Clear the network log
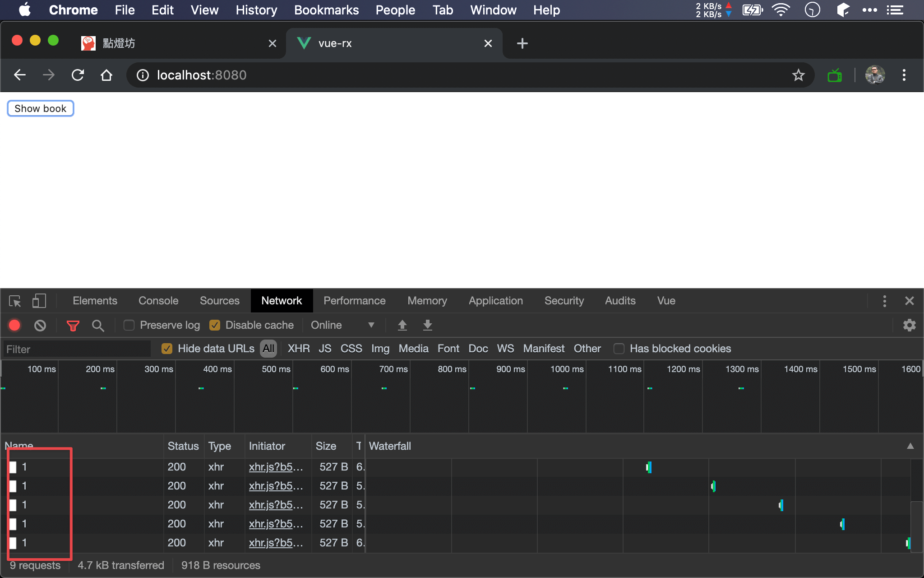Viewport: 924px width, 578px height. point(40,325)
